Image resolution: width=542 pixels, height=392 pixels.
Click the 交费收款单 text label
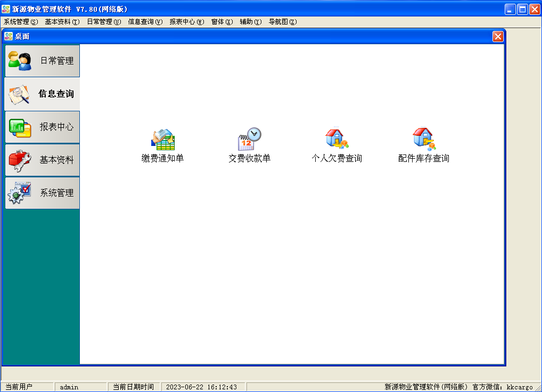tap(250, 158)
